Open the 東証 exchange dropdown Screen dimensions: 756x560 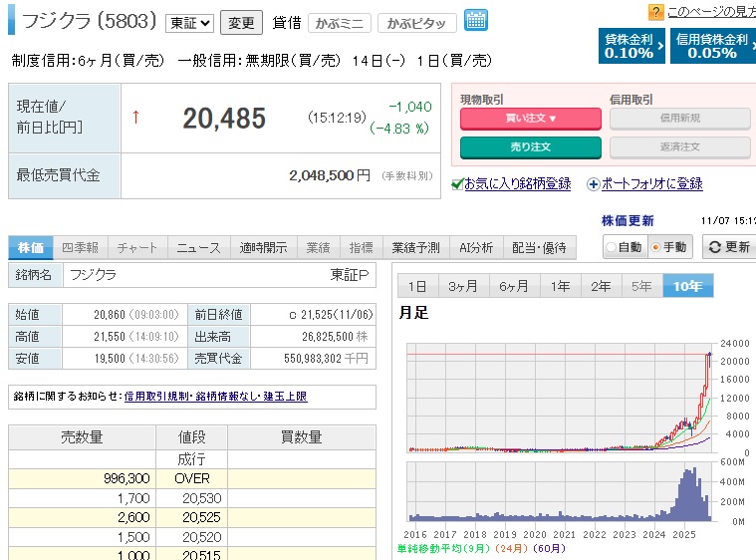(189, 22)
